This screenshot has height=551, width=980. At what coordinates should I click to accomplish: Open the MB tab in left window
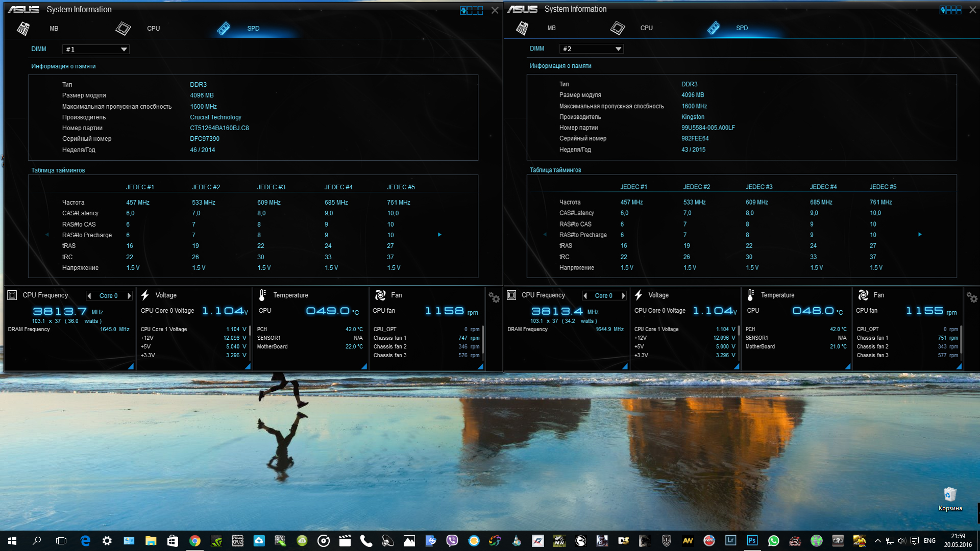coord(54,29)
